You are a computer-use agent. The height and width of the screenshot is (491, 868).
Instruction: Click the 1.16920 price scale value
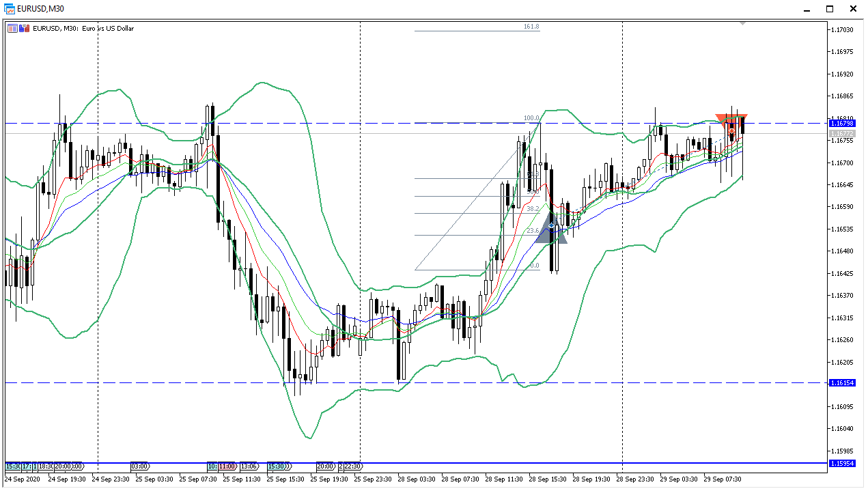point(842,74)
